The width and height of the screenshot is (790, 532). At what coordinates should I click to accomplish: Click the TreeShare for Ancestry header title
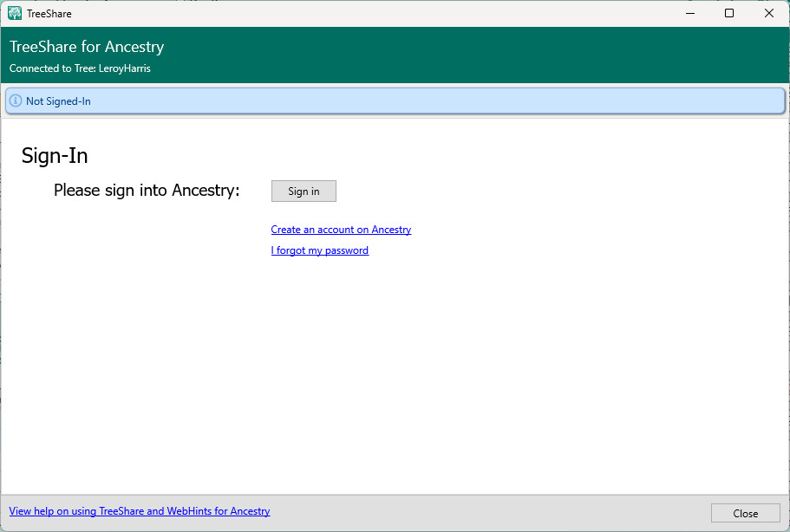(87, 47)
